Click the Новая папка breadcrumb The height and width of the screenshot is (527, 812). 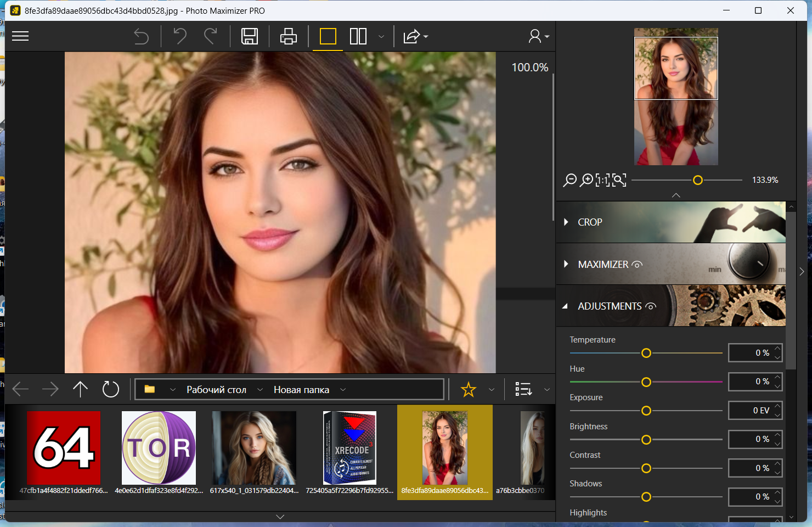coord(301,390)
